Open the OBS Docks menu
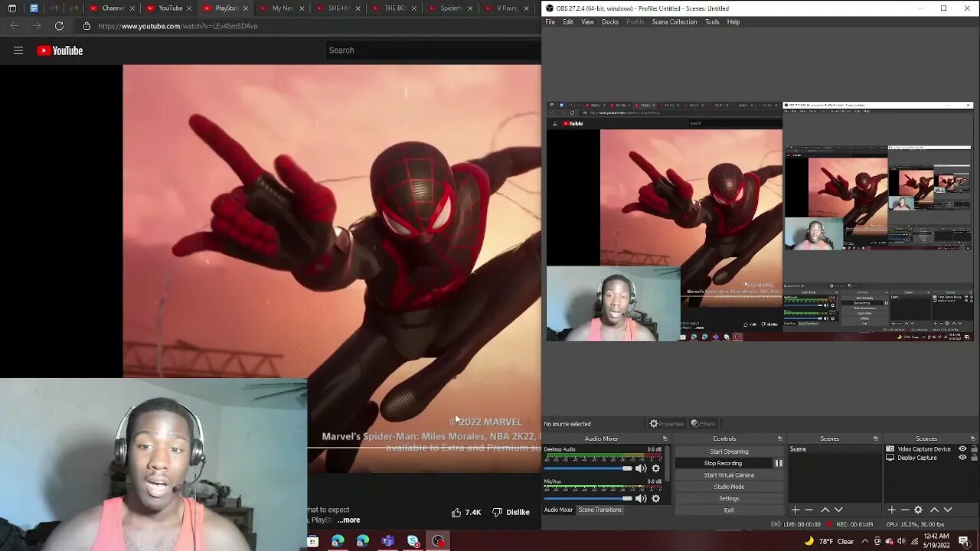This screenshot has width=980, height=551. (x=610, y=22)
